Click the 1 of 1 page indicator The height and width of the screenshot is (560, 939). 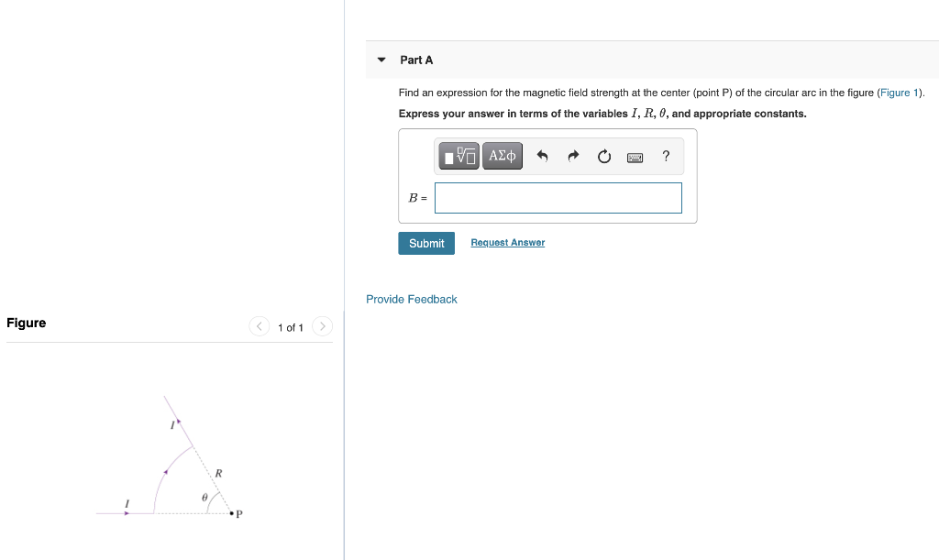[x=291, y=326]
